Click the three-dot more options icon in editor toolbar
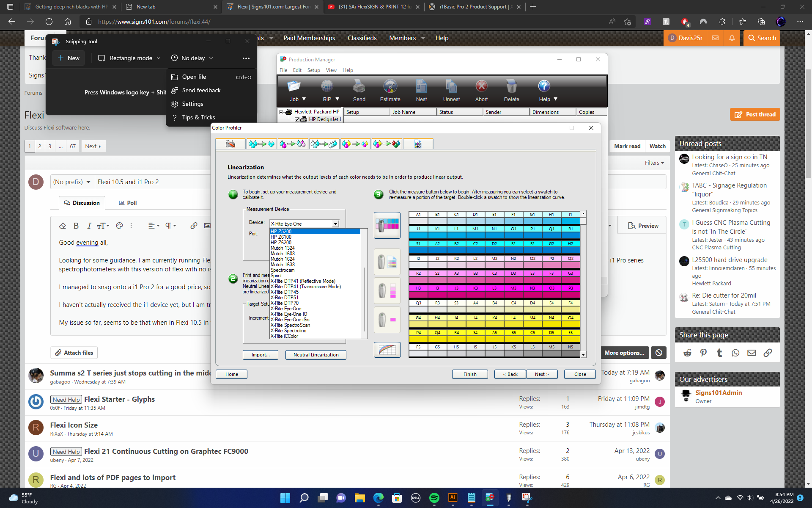This screenshot has height=508, width=812. click(x=132, y=226)
